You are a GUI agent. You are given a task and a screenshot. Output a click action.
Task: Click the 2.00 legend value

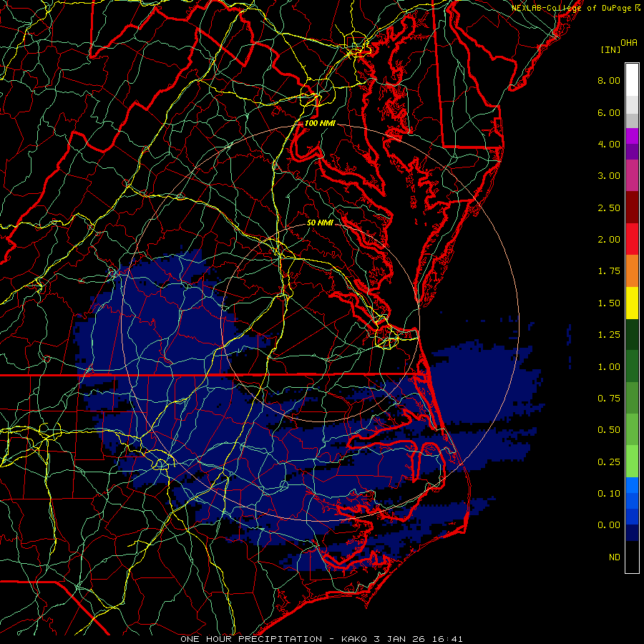pyautogui.click(x=609, y=240)
